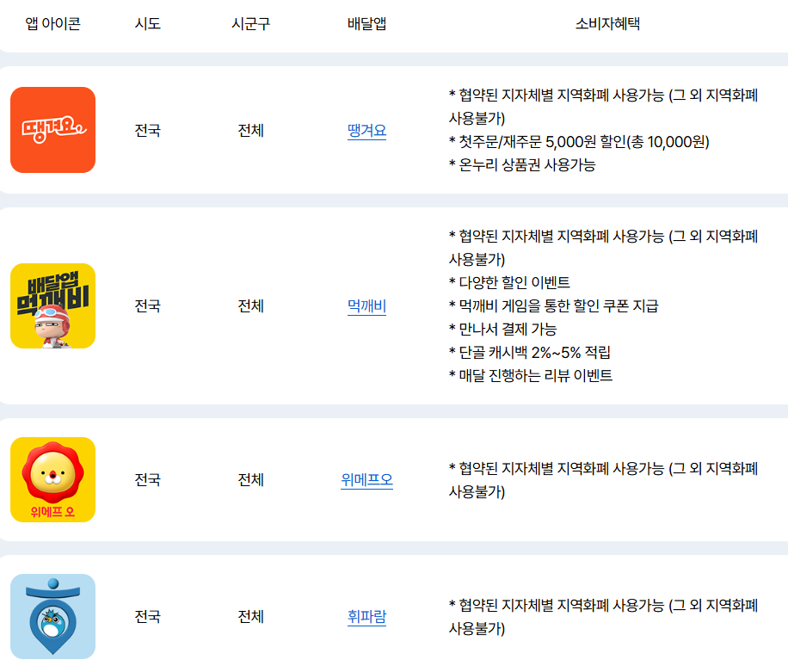Click the 소비자혜택 column header
The width and height of the screenshot is (788, 672).
pos(607,23)
